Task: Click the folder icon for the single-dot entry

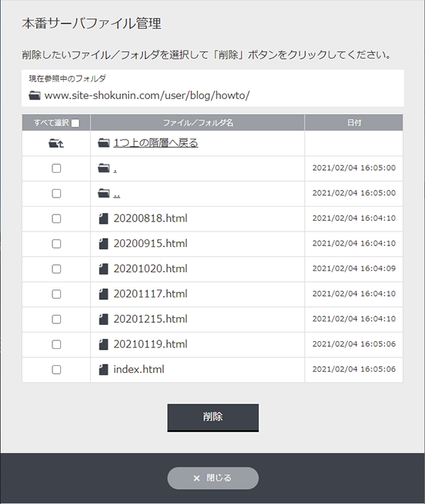Action: (103, 168)
